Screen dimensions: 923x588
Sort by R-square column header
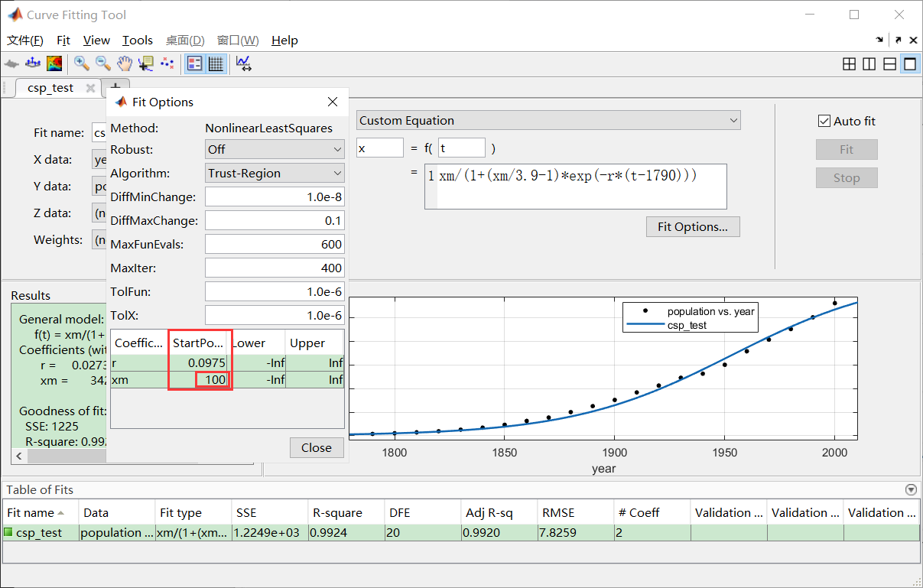click(x=346, y=512)
